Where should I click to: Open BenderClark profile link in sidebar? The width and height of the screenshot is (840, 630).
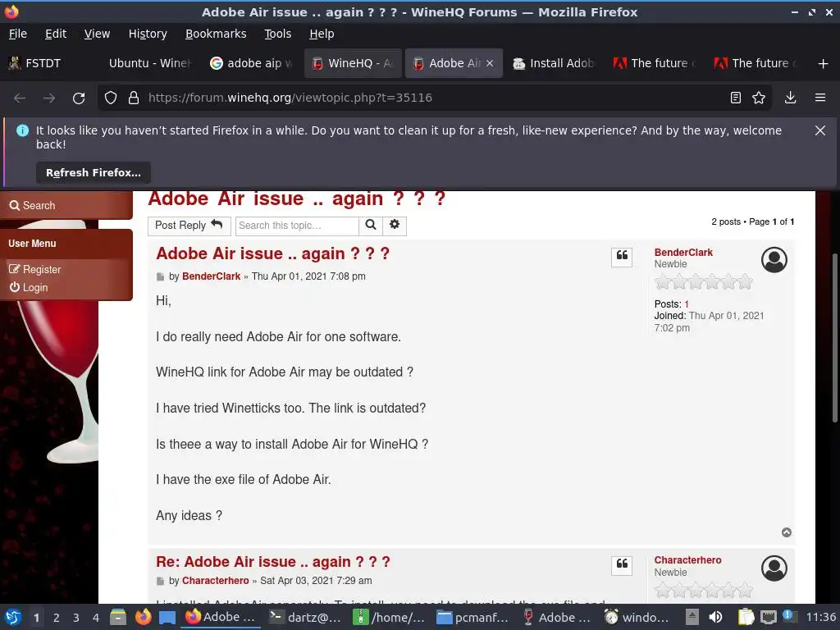click(x=683, y=253)
